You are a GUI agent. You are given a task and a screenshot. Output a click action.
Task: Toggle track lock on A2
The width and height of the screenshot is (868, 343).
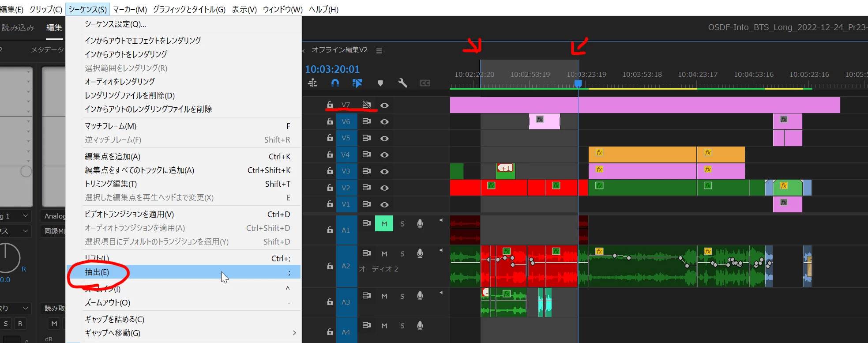coord(330,266)
